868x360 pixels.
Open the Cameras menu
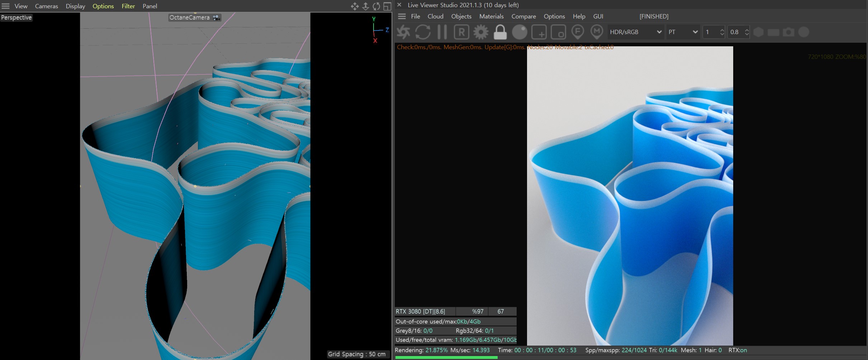pos(47,6)
